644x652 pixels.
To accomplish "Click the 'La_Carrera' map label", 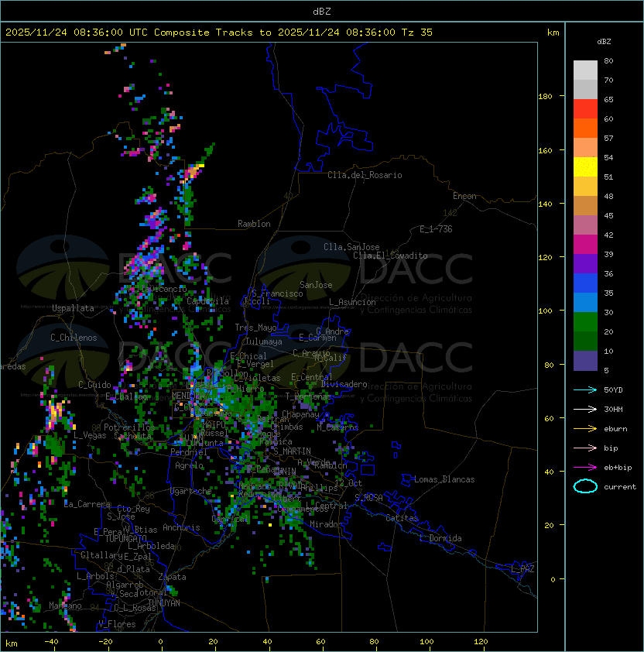I will point(87,504).
